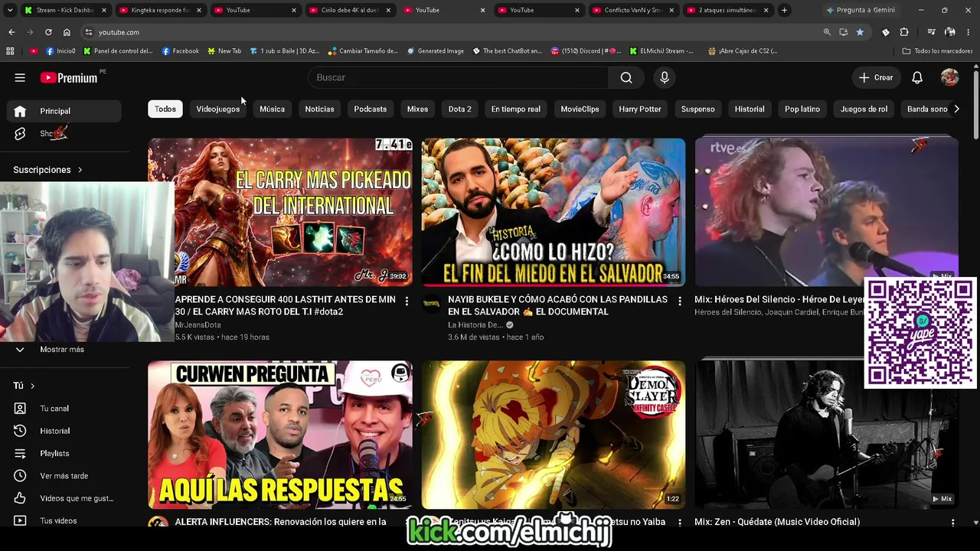Screen dimensions: 980x551
Task: Play the Demon Slayer Infinity Castle thumbnail
Action: tap(554, 435)
